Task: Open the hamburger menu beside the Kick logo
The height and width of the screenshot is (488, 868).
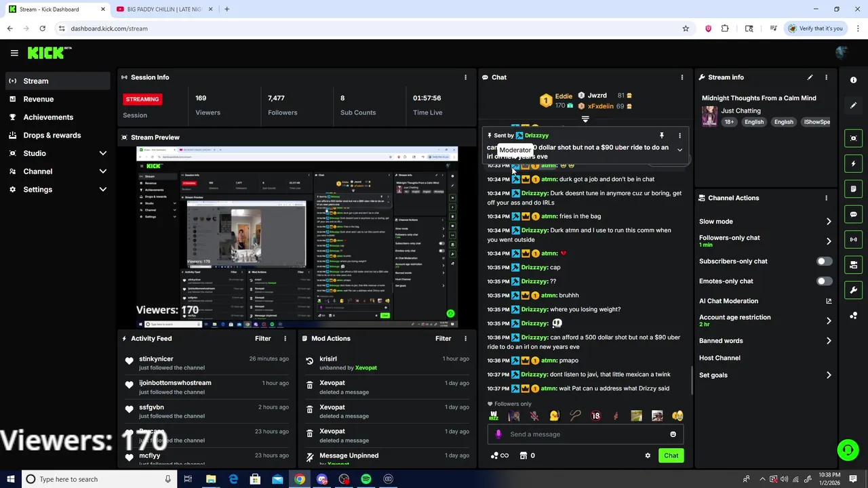Action: [14, 53]
